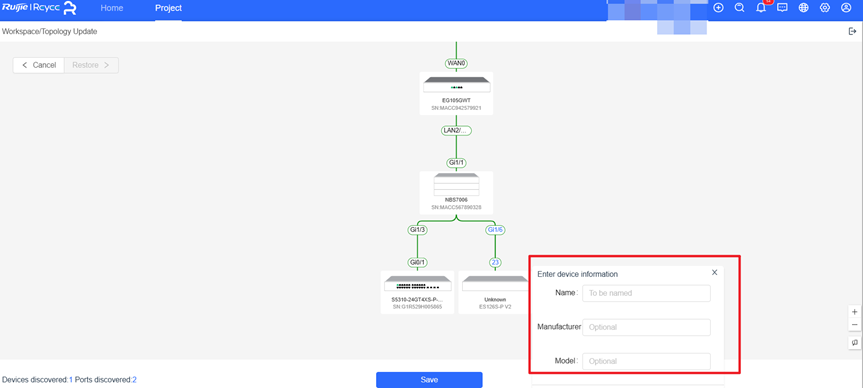Open the chat message icon in header
863x388 pixels.
pyautogui.click(x=782, y=8)
